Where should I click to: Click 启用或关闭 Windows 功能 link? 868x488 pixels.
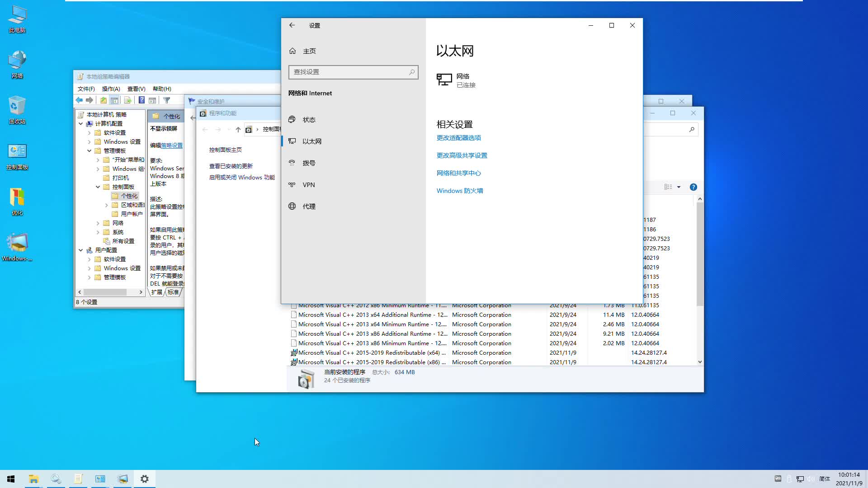click(x=242, y=178)
